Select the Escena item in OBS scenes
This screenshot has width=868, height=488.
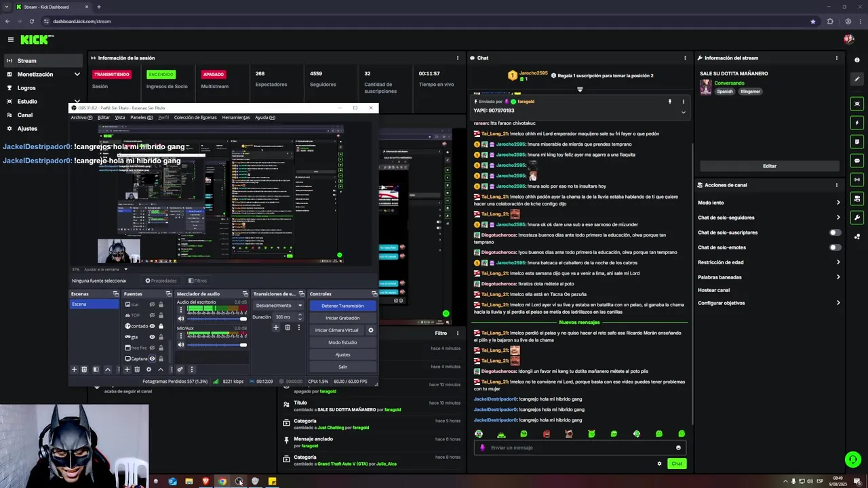coord(94,304)
